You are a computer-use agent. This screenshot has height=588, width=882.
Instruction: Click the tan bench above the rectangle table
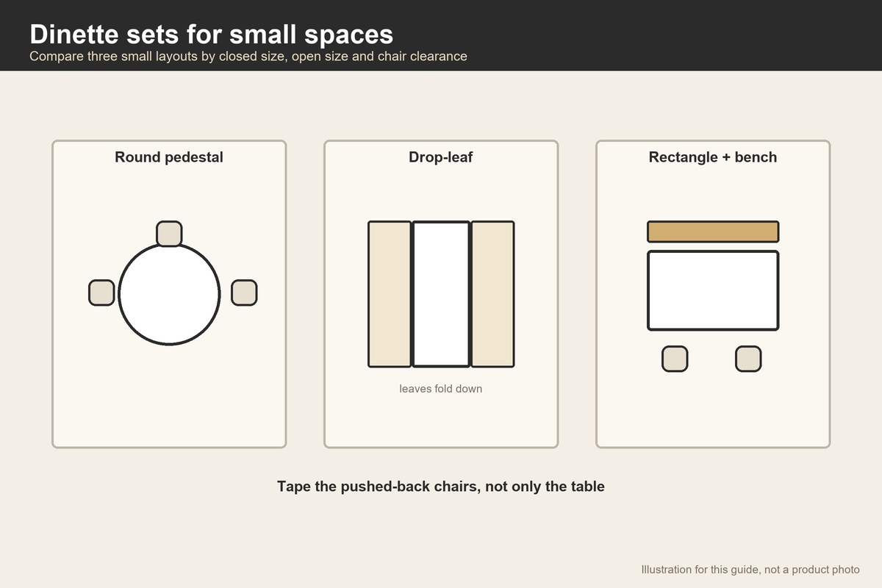(713, 232)
